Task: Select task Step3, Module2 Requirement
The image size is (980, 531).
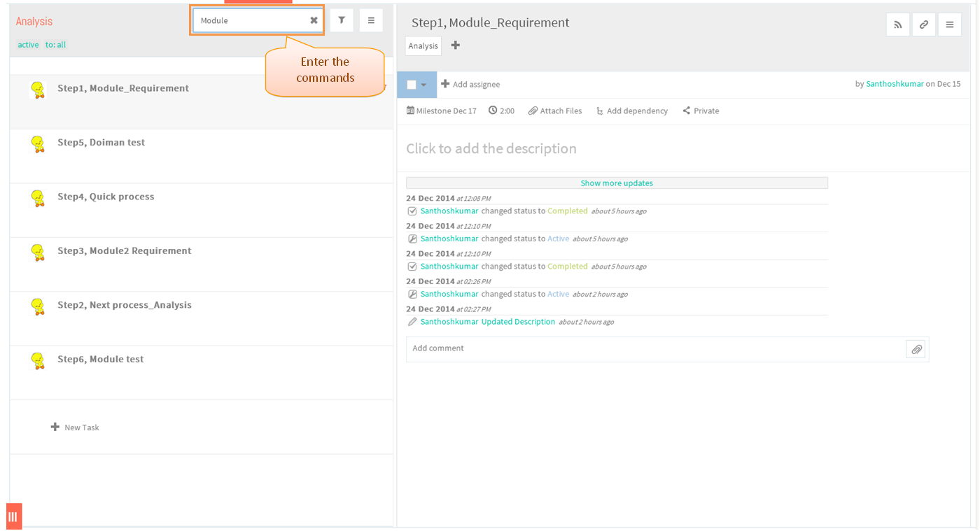Action: click(201, 264)
